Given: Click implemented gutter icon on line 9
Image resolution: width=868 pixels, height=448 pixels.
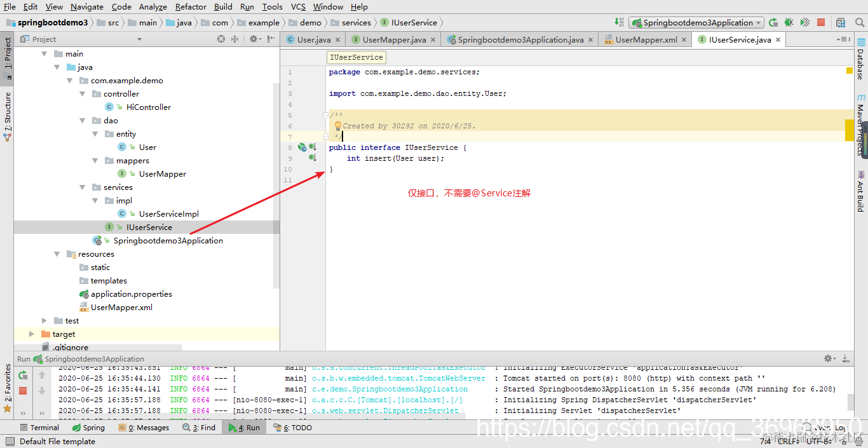Looking at the screenshot, I should point(312,158).
